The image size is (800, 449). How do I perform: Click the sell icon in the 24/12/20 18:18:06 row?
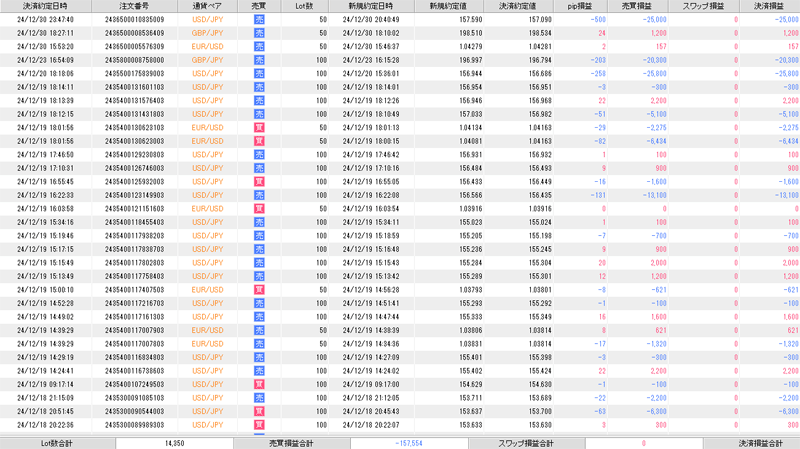259,73
